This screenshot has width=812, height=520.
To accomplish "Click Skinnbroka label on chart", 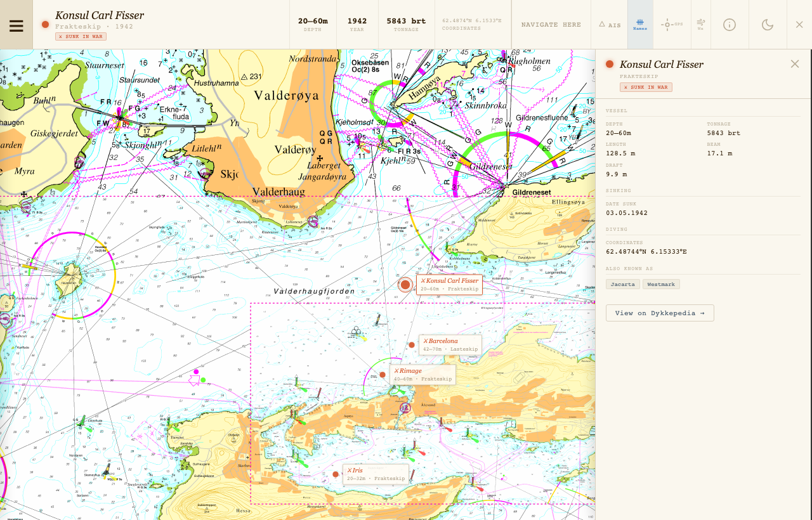I will click(485, 106).
